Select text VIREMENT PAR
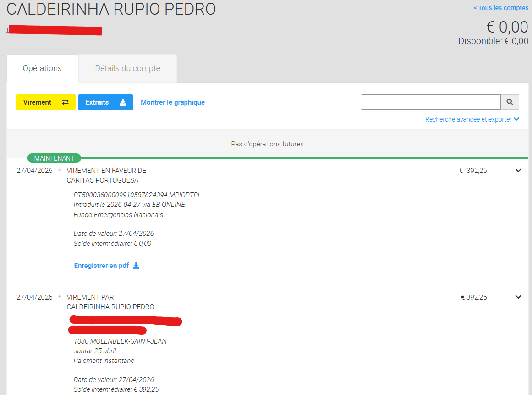The height and width of the screenshot is (395, 532). [90, 297]
